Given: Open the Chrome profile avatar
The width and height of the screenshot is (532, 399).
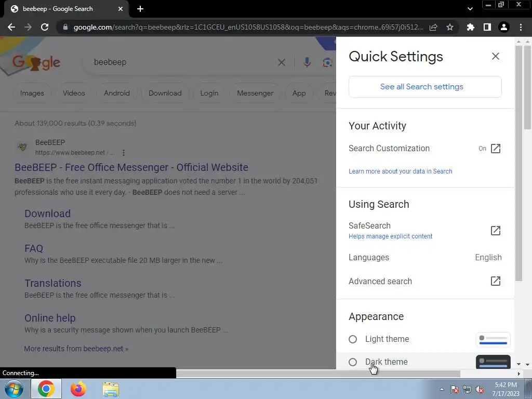Looking at the screenshot, I should point(504,27).
